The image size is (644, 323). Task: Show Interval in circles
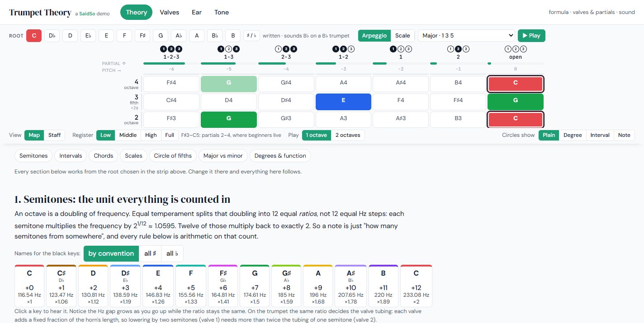pos(600,135)
